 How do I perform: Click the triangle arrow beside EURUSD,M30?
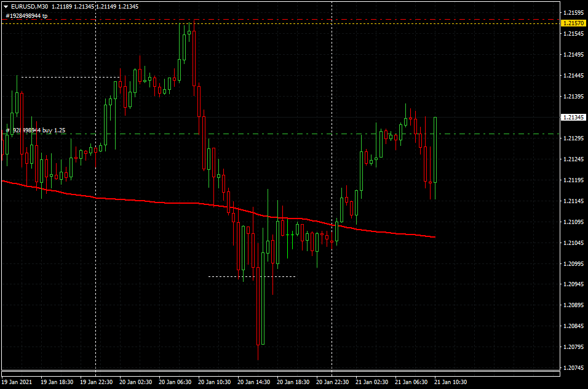(6, 6)
